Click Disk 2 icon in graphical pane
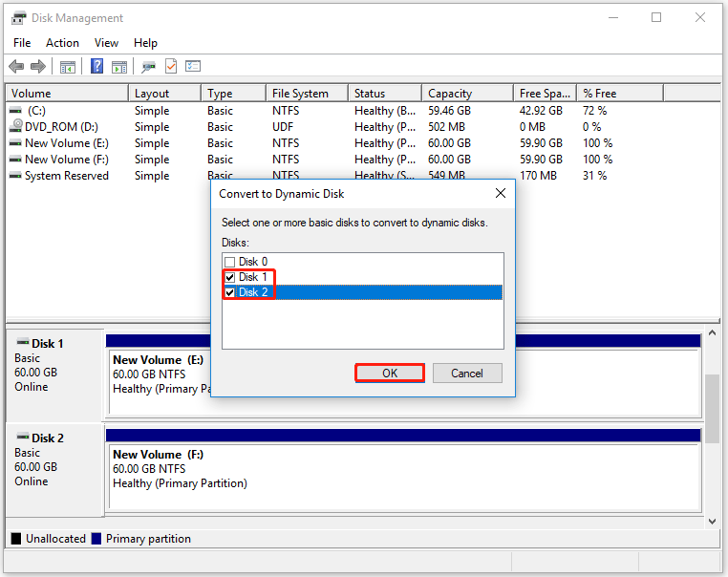The width and height of the screenshot is (728, 577). click(23, 437)
